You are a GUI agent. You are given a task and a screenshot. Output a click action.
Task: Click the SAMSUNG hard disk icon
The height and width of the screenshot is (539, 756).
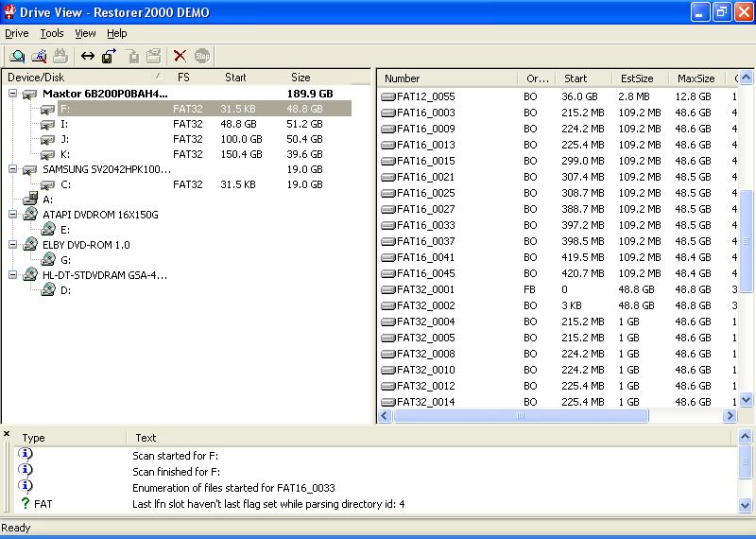(30, 170)
